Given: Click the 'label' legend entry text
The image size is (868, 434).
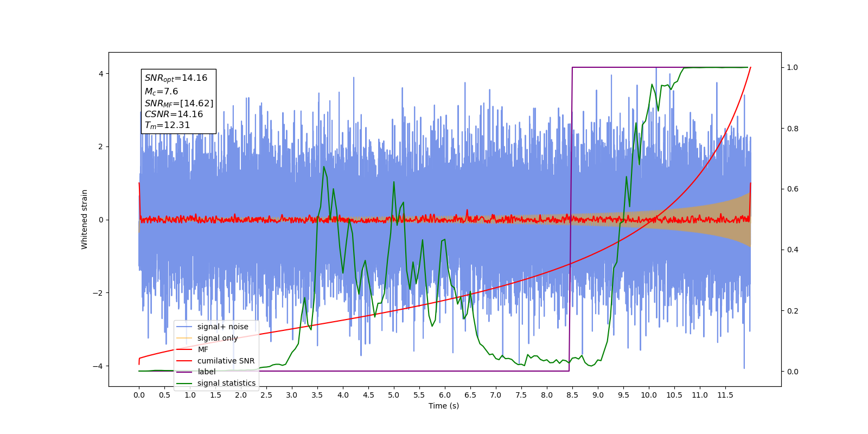Looking at the screenshot, I should pos(206,372).
